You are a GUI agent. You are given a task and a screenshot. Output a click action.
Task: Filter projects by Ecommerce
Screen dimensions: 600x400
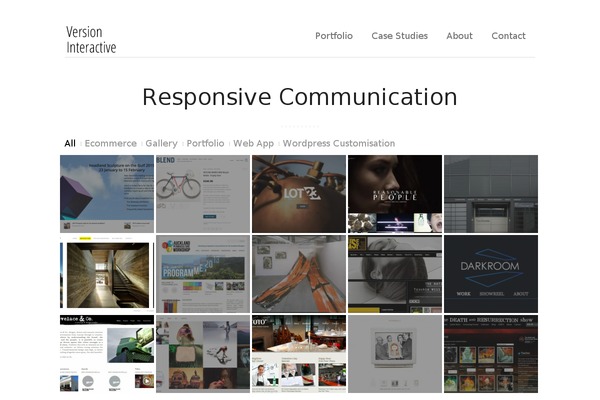[x=111, y=144]
